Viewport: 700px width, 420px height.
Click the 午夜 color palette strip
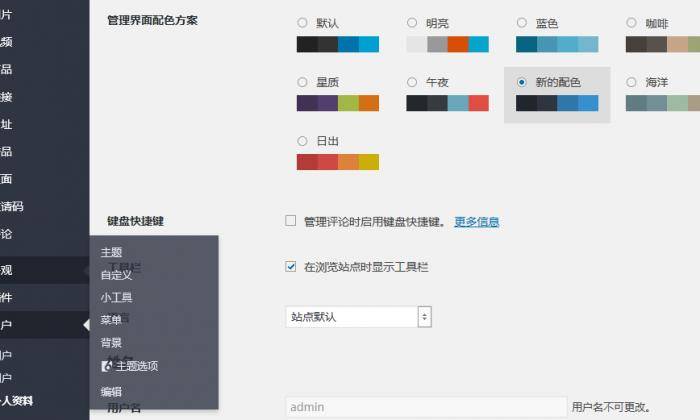447,103
